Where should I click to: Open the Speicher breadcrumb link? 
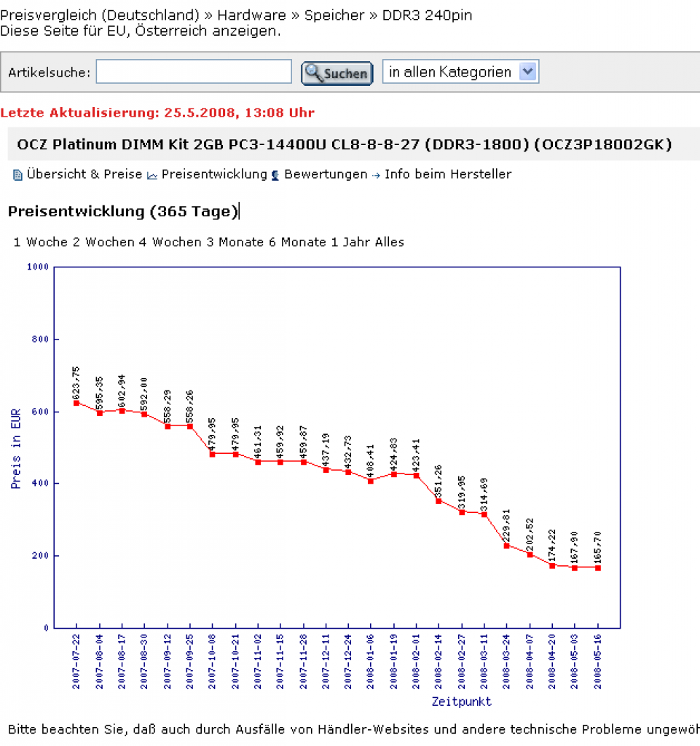point(334,15)
